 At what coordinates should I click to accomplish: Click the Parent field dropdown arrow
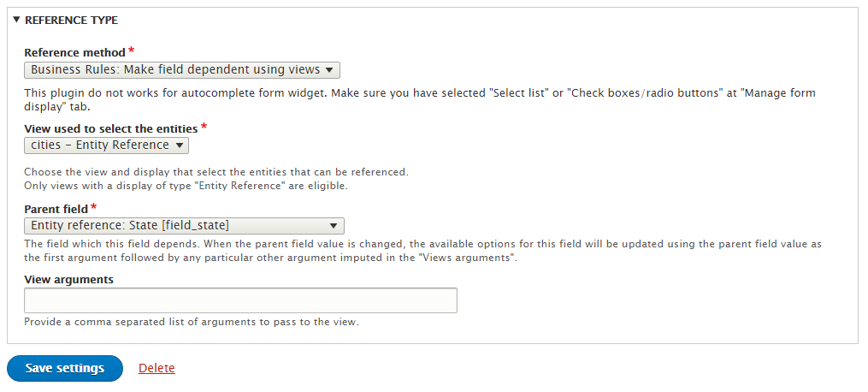click(x=334, y=226)
